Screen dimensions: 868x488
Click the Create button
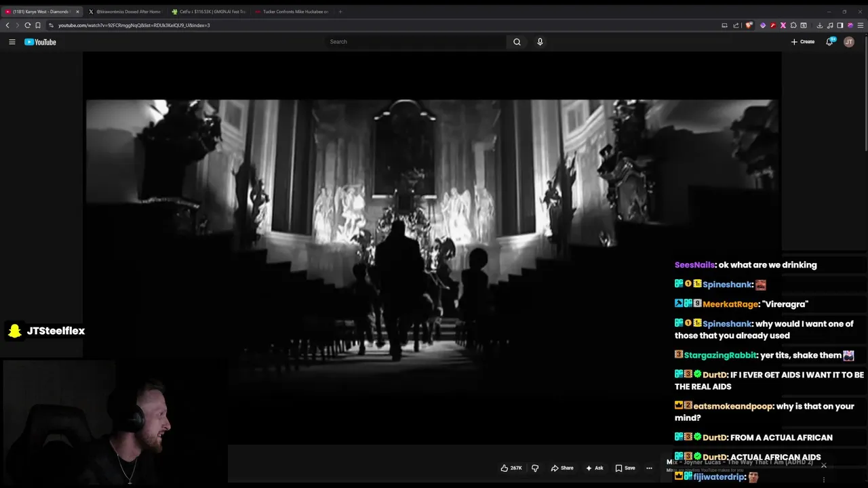803,42
